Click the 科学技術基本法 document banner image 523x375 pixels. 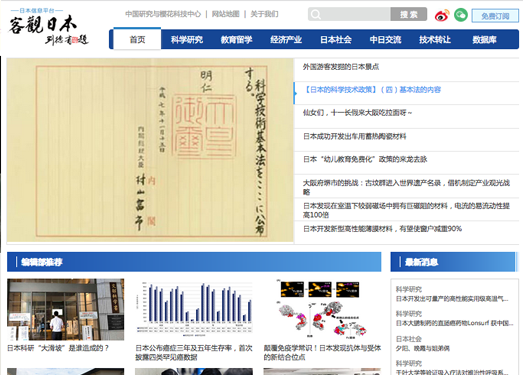[150, 150]
